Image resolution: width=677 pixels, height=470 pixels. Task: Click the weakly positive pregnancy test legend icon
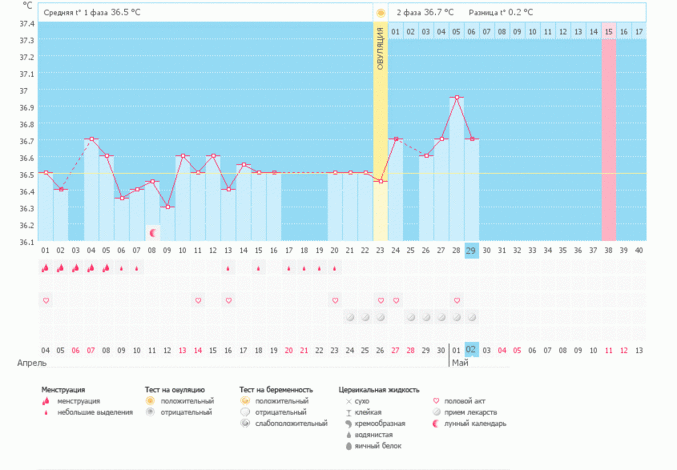[246, 423]
